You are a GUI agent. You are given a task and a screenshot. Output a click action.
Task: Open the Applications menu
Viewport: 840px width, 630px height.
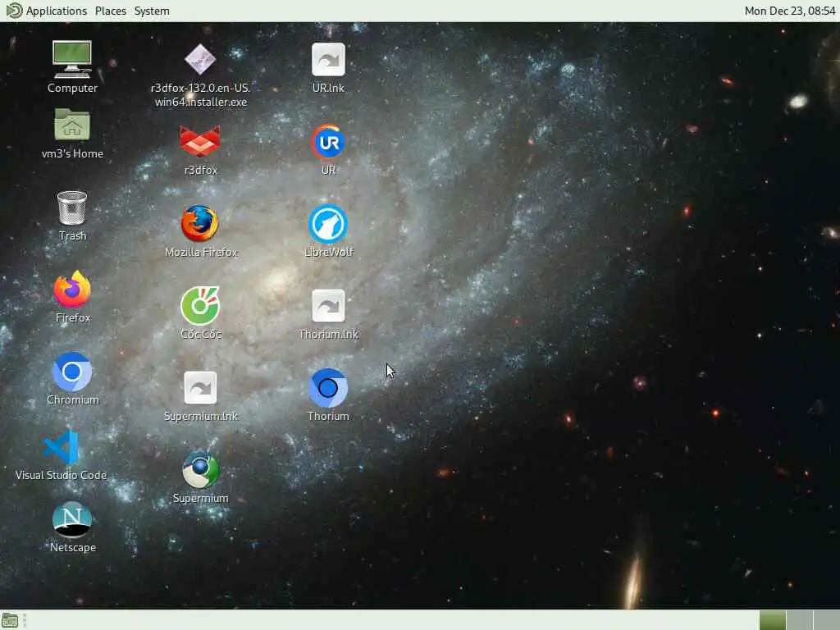[x=57, y=11]
